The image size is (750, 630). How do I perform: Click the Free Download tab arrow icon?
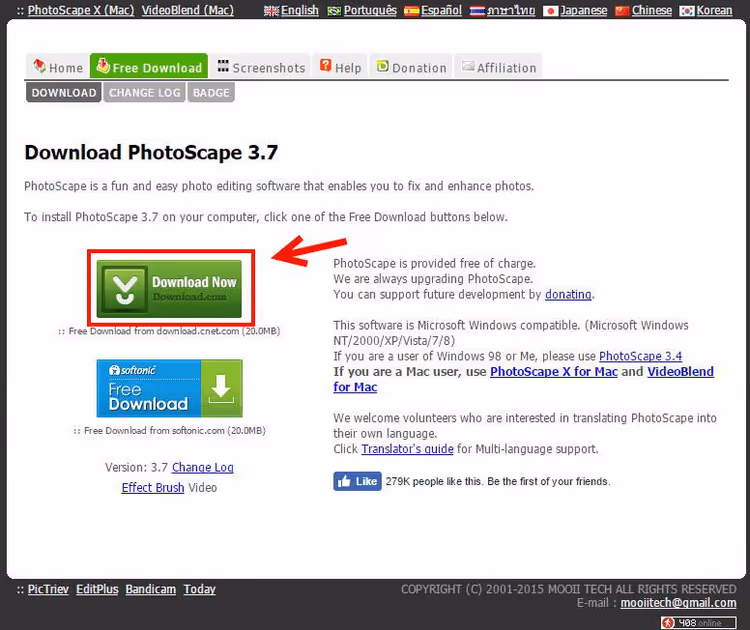(103, 65)
